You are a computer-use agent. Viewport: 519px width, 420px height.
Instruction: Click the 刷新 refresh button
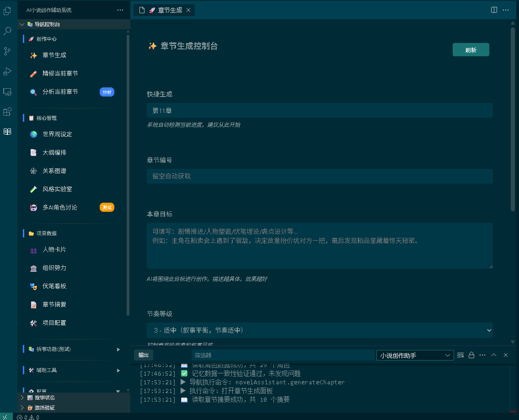(x=471, y=49)
